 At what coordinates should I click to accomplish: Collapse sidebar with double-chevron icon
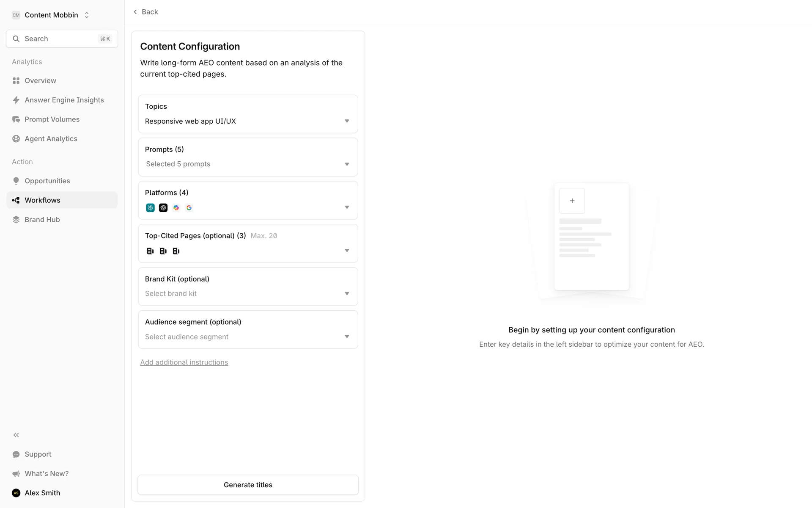[16, 435]
